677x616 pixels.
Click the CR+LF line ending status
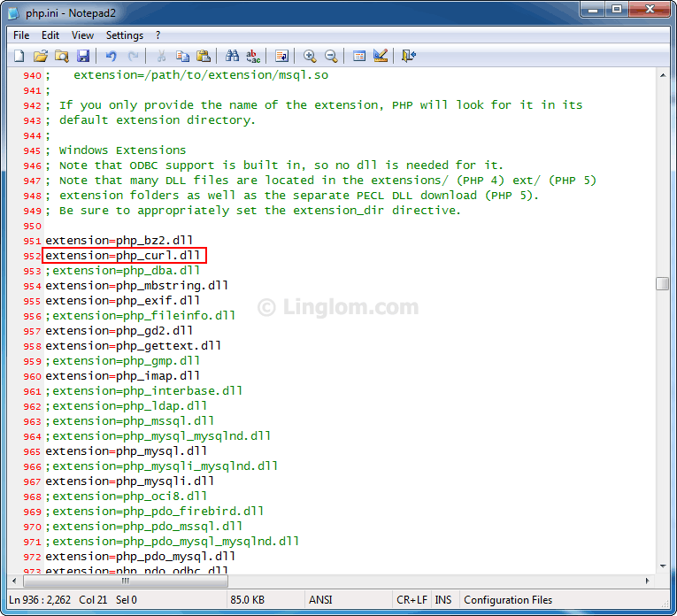point(412,600)
